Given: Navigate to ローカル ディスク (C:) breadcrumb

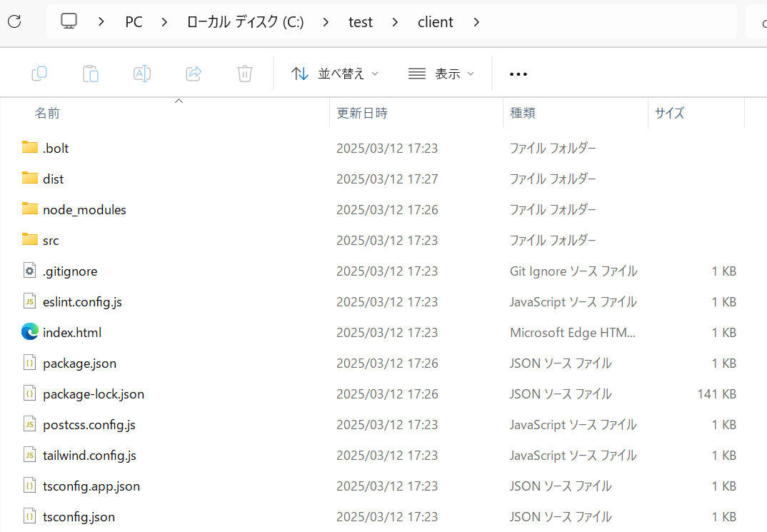Looking at the screenshot, I should [x=245, y=22].
